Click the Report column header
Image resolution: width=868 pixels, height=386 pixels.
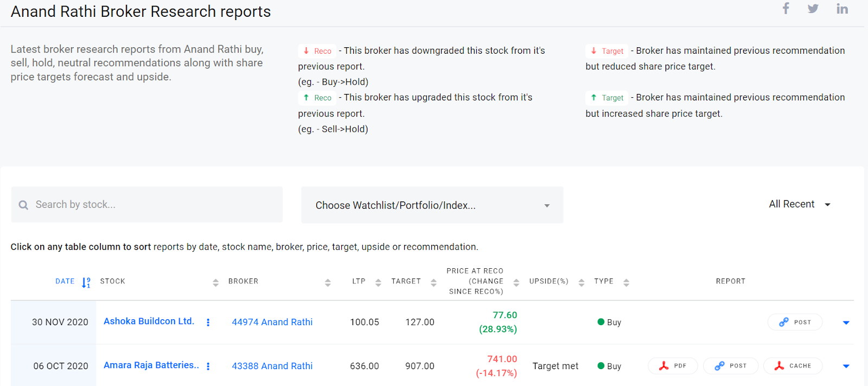731,282
